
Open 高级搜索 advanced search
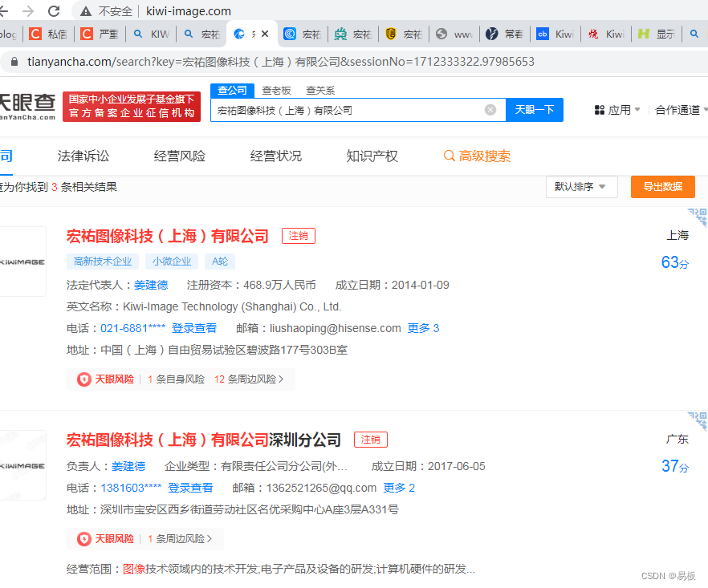[x=477, y=156]
